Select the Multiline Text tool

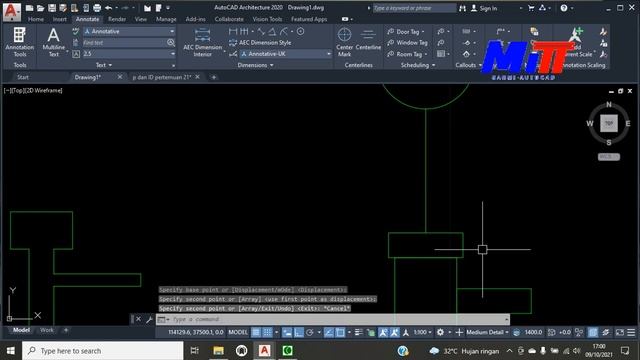tap(53, 42)
